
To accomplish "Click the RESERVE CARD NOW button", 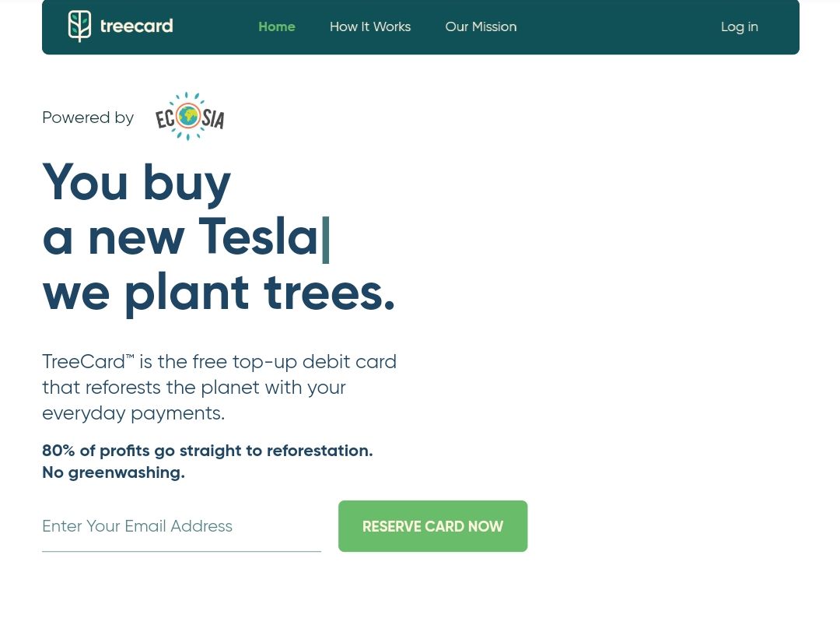I will click(433, 526).
